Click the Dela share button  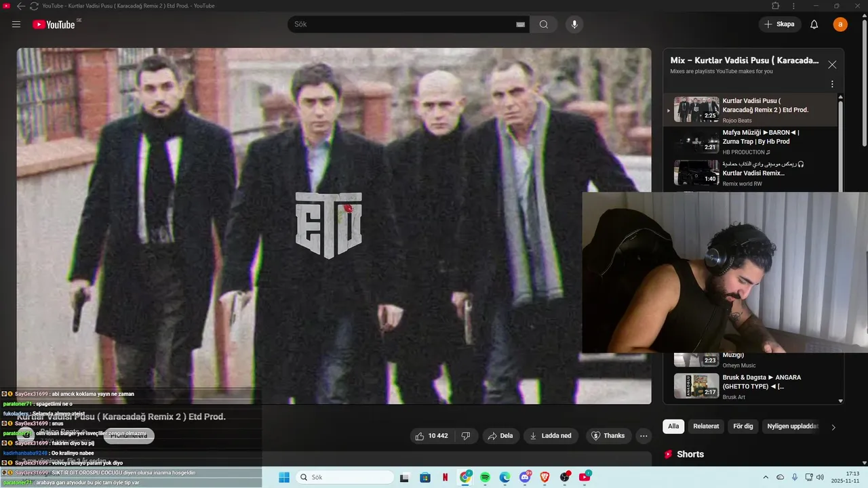[x=500, y=436]
